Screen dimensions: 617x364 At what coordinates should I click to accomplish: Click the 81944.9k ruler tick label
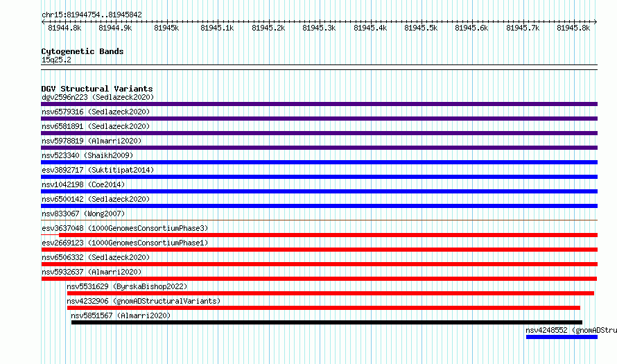(x=115, y=28)
